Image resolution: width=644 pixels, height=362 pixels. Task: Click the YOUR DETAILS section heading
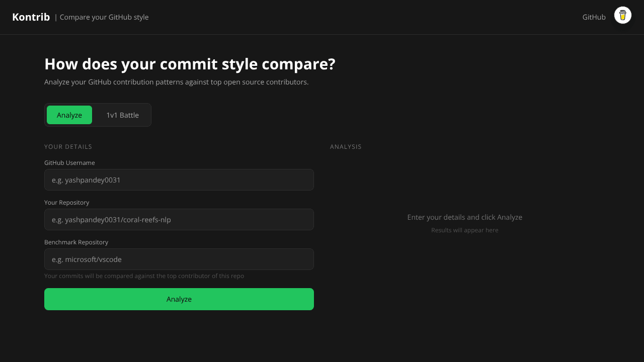(68, 147)
